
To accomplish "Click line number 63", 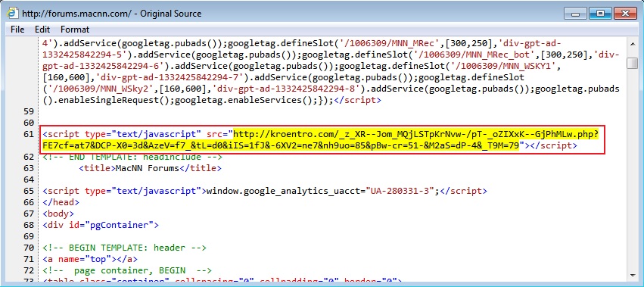I will pyautogui.click(x=28, y=168).
